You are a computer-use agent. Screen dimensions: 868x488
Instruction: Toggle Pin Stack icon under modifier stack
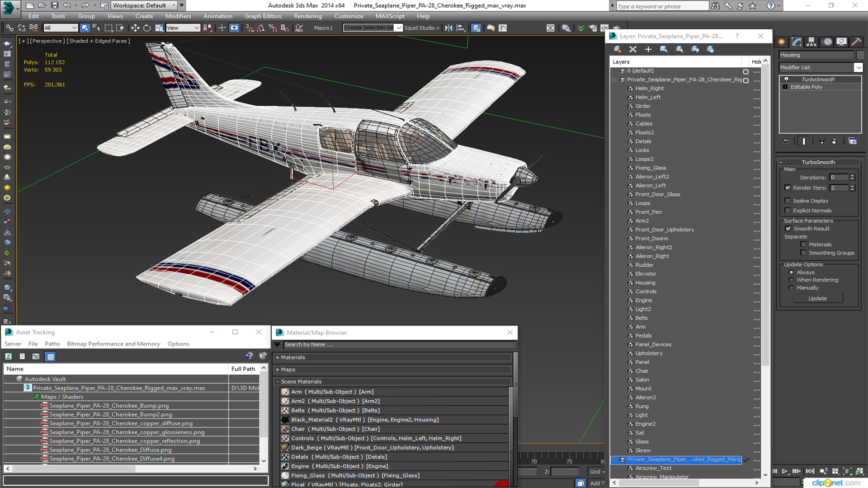pos(786,141)
